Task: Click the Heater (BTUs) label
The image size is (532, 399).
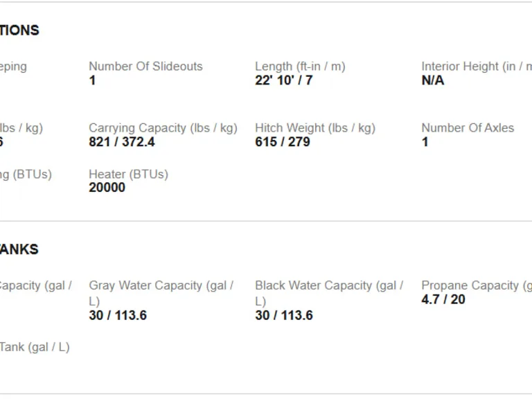Action: coord(129,175)
